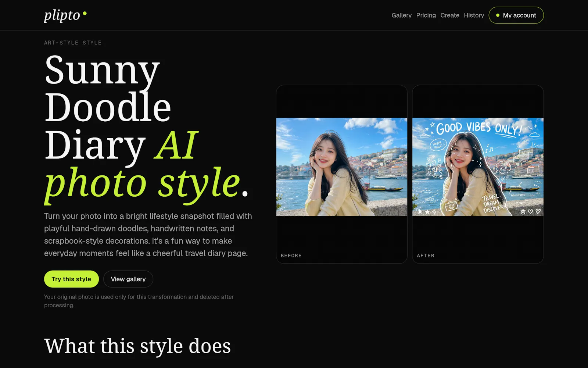Click the 'BEFORE' caption
This screenshot has height=368, width=588.
click(x=291, y=256)
